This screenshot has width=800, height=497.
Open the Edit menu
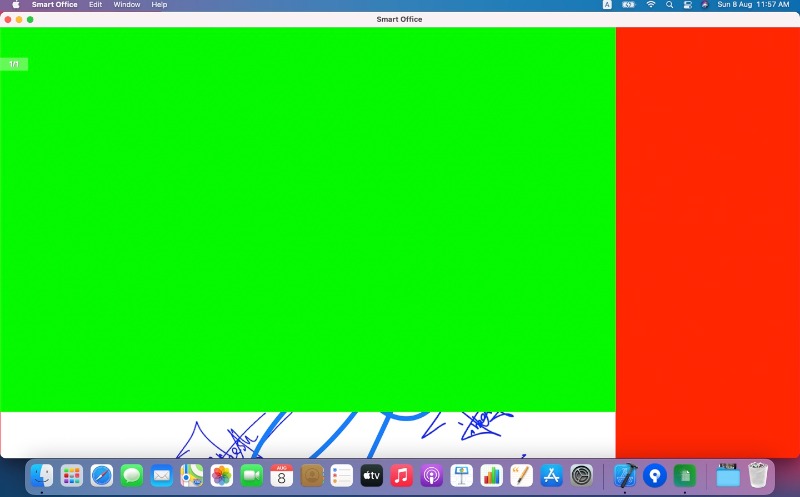point(95,5)
